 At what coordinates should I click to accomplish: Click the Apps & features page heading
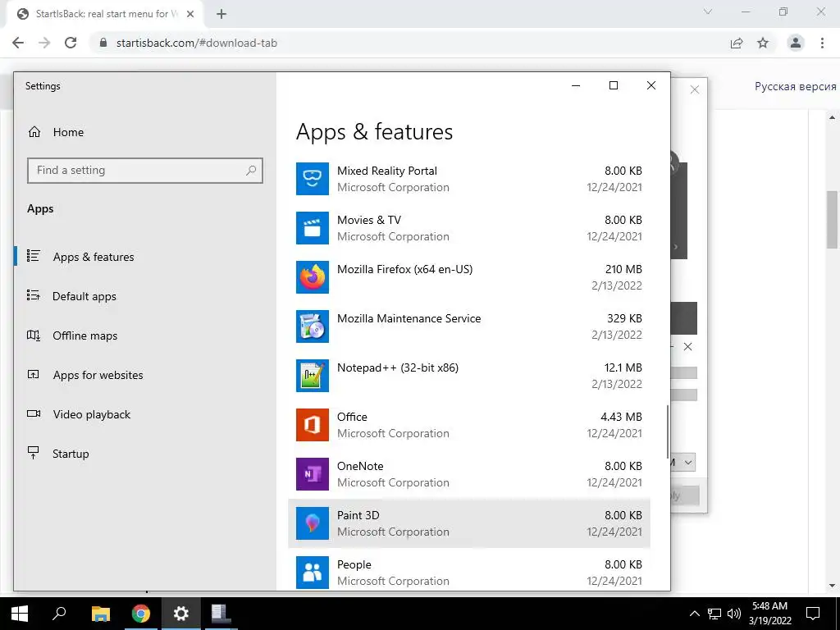click(374, 132)
